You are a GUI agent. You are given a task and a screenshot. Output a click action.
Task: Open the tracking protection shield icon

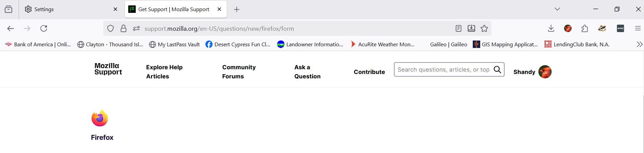tap(110, 29)
